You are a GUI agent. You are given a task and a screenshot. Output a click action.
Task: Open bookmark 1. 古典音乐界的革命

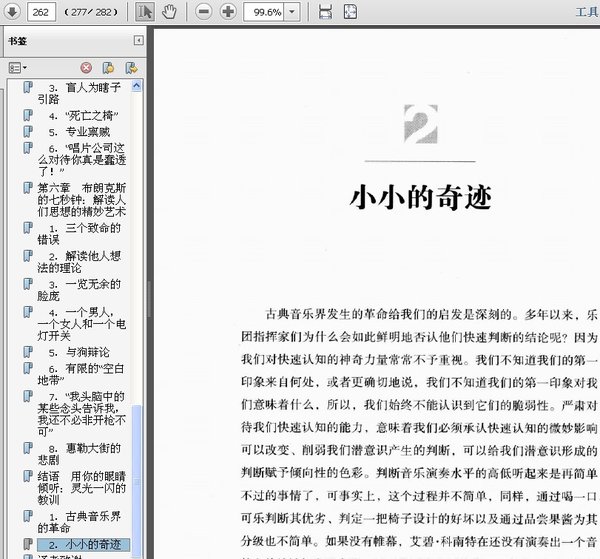[x=79, y=522]
